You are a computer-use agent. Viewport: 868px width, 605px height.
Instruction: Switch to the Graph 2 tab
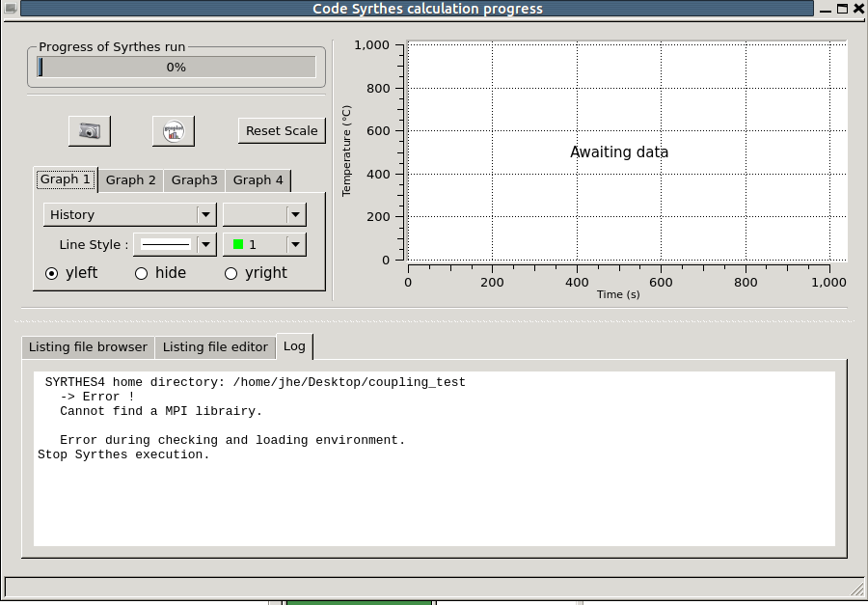(x=130, y=180)
